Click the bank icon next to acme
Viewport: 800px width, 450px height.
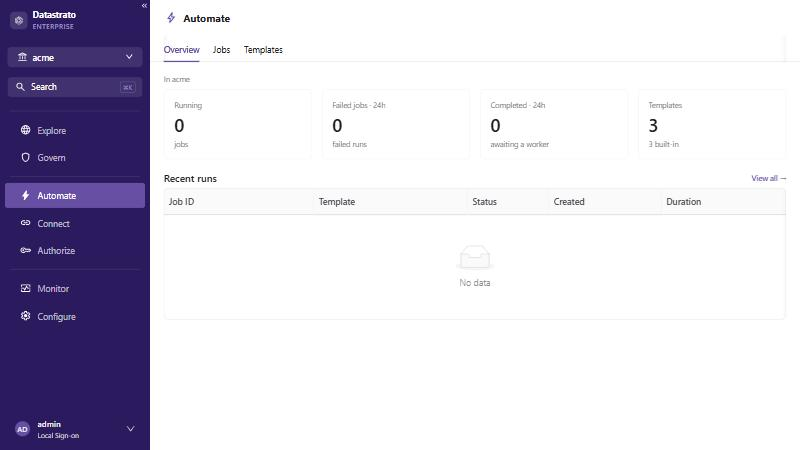22,57
